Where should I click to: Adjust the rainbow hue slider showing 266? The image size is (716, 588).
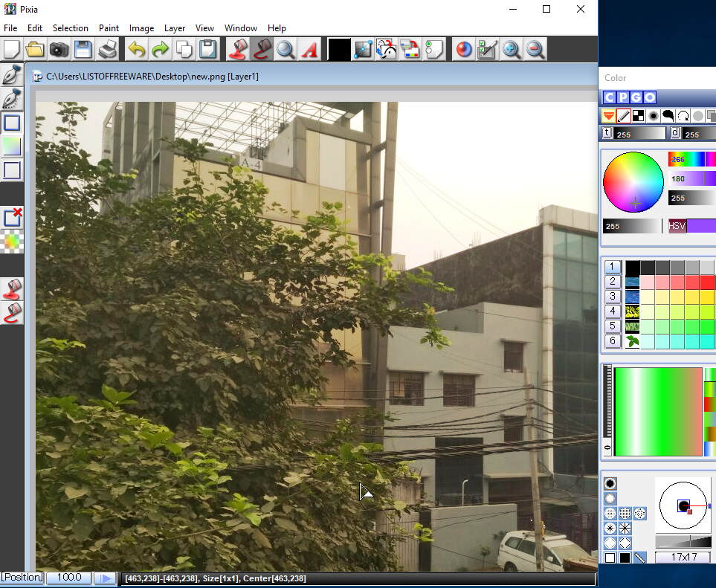692,159
